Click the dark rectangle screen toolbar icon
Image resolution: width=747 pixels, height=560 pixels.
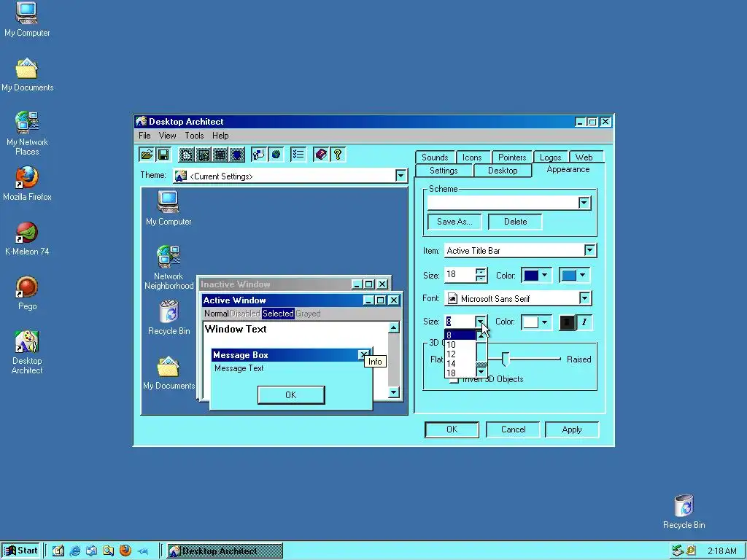pos(220,155)
